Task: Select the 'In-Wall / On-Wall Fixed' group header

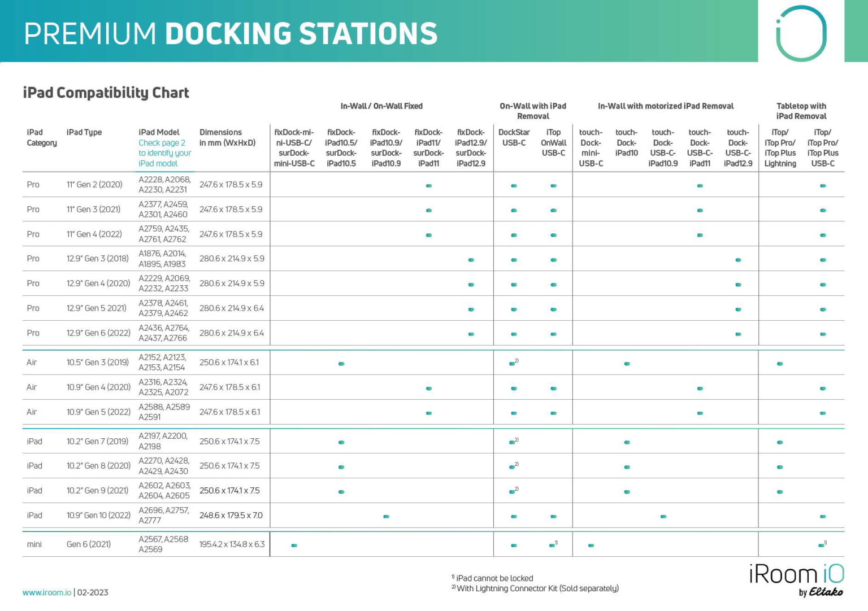Action: tap(381, 106)
